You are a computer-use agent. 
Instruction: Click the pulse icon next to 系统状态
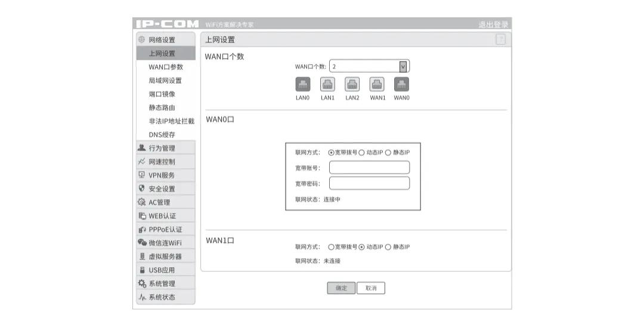142,297
